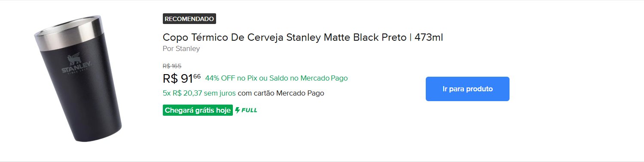The image size is (644, 162).
Task: Click the Chegará grátis hoje badge
Action: click(x=198, y=110)
